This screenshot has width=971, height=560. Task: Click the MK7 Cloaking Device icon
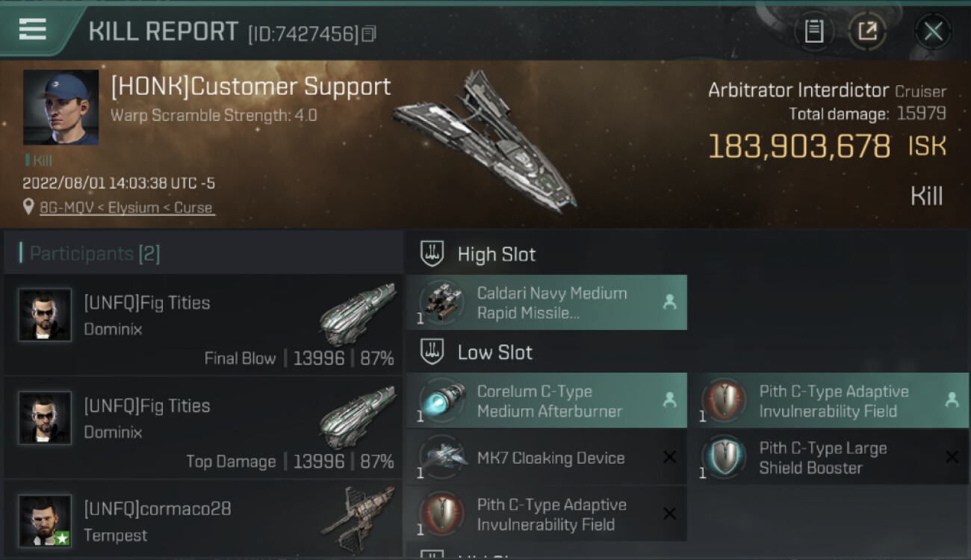coord(441,458)
